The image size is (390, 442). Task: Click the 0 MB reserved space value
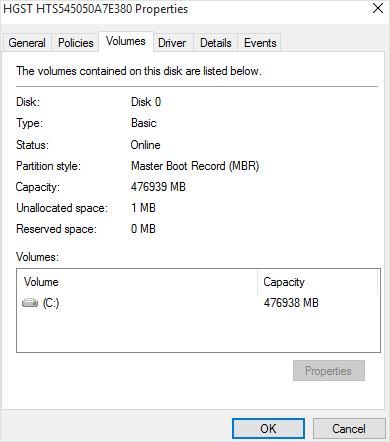tap(143, 229)
